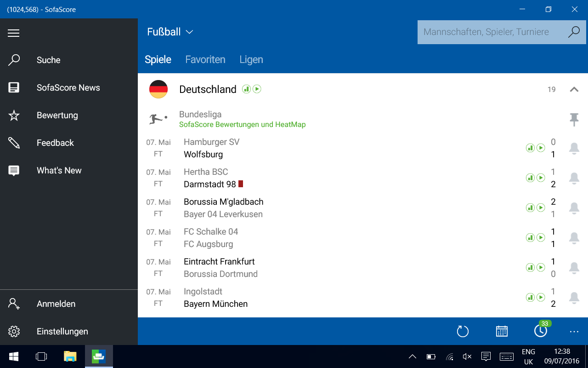Image resolution: width=588 pixels, height=368 pixels.
Task: Toggle notification bell for Hertha BSC match
Action: pyautogui.click(x=574, y=178)
